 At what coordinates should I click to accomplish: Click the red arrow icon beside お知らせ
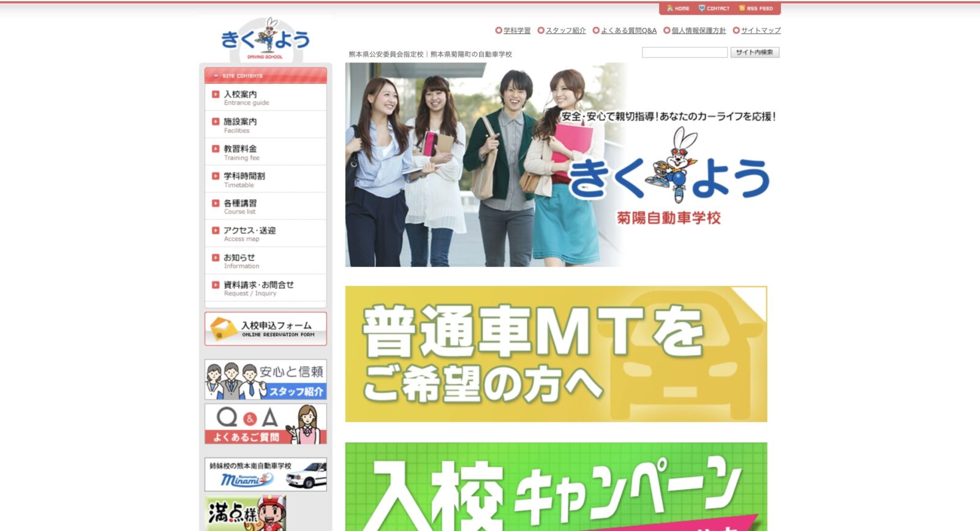pos(216,257)
